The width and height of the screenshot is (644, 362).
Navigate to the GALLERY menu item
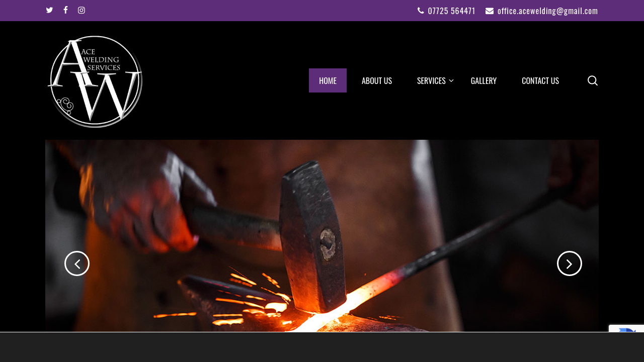pos(483,79)
